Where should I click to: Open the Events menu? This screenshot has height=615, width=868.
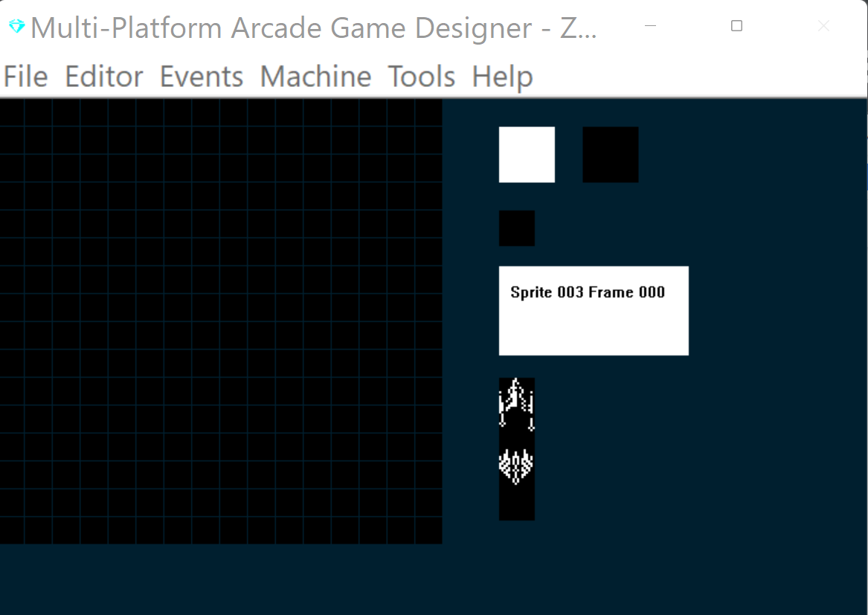[202, 76]
